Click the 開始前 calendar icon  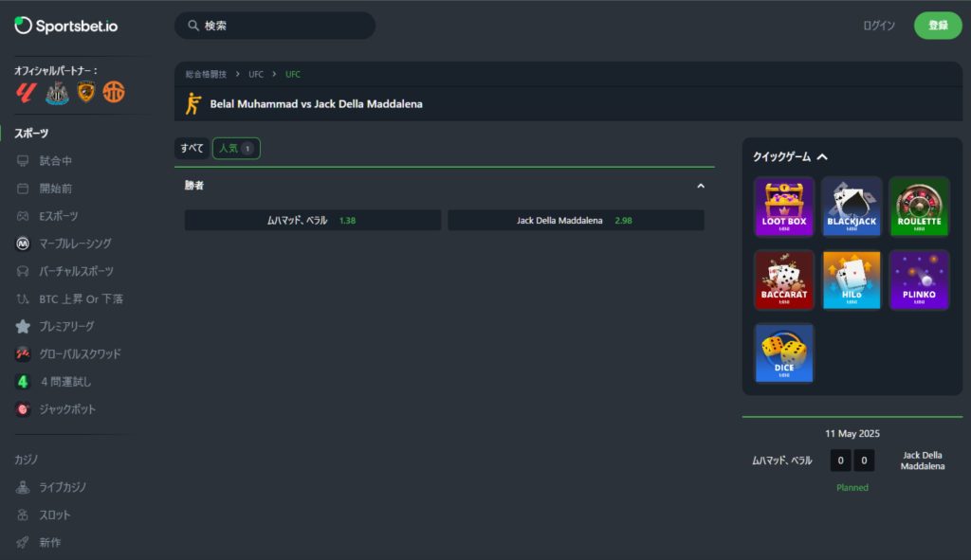point(23,189)
